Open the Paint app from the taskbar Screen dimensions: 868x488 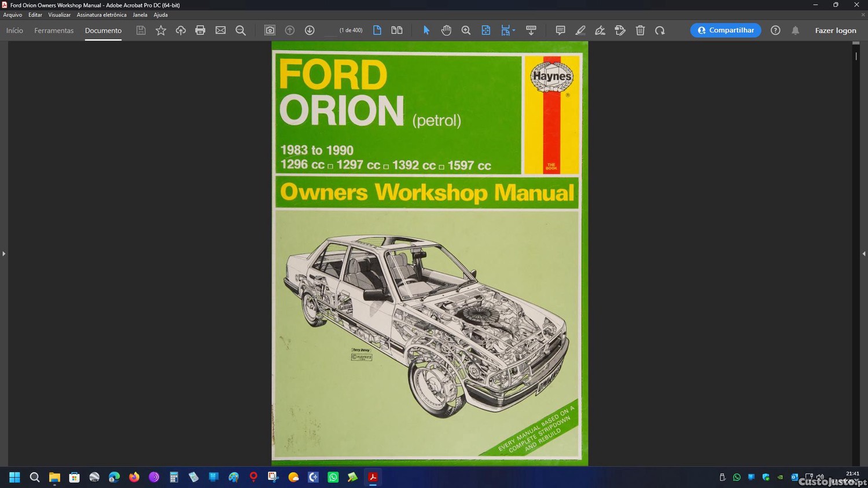pos(234,477)
